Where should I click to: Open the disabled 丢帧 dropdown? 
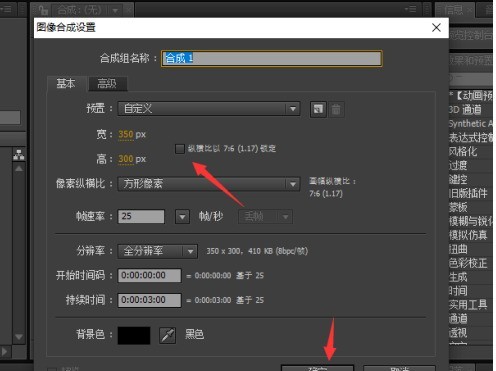tap(266, 217)
